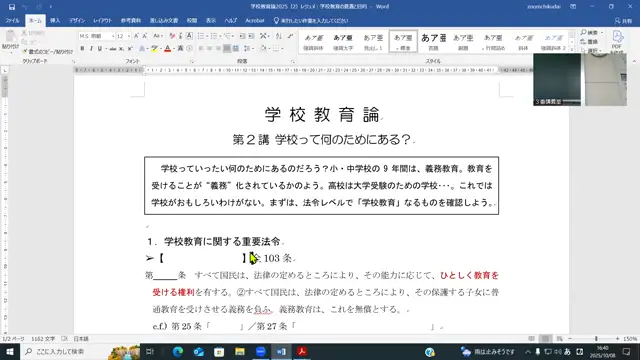Image resolution: width=640 pixels, height=360 pixels.
Task: Open the underline style dropdown arrow
Action: click(x=106, y=49)
